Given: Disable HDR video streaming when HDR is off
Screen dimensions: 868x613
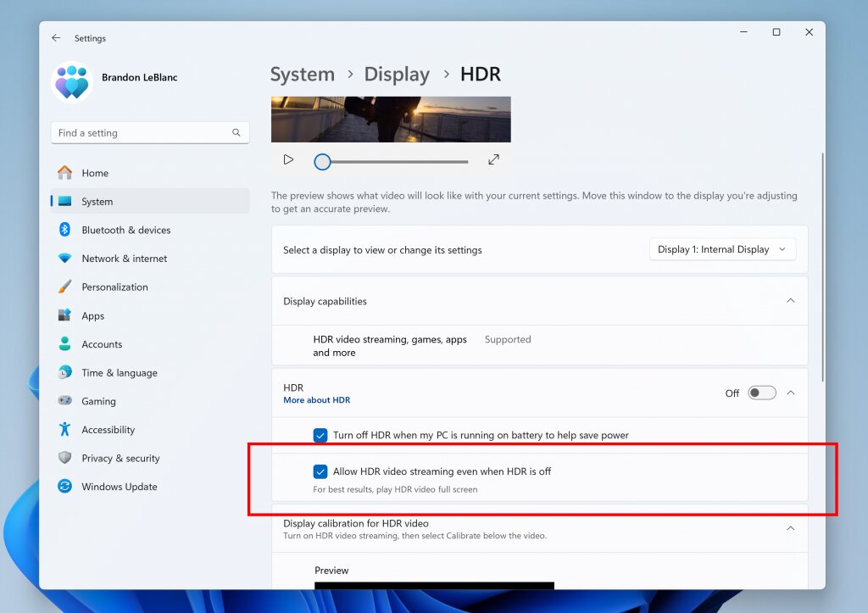Looking at the screenshot, I should click(320, 472).
